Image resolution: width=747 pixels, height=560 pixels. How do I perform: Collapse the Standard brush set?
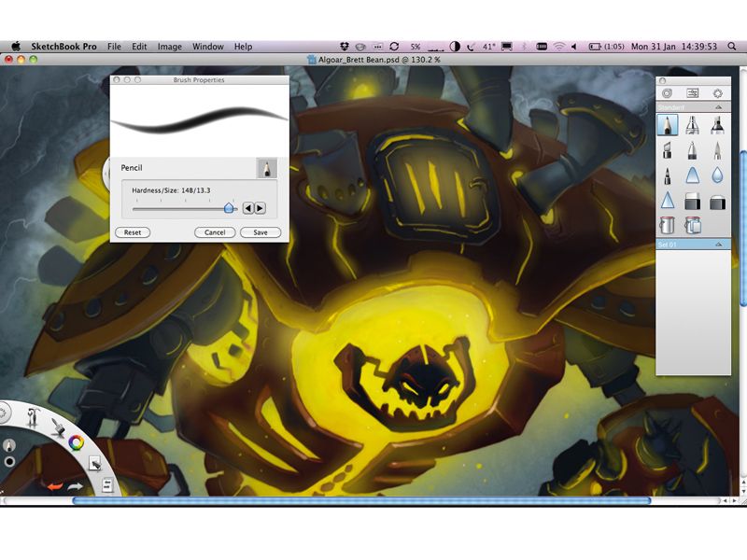(x=718, y=107)
